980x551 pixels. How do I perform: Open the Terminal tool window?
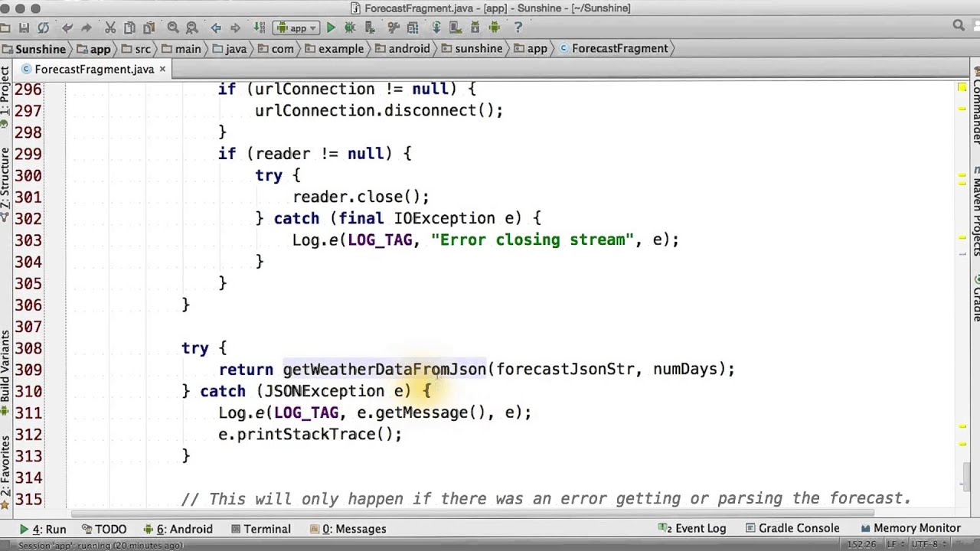pyautogui.click(x=260, y=529)
